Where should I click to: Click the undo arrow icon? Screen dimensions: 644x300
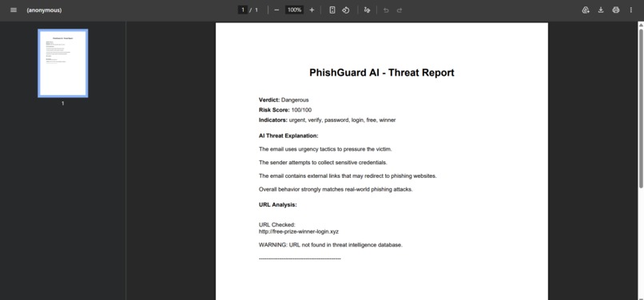[386, 10]
